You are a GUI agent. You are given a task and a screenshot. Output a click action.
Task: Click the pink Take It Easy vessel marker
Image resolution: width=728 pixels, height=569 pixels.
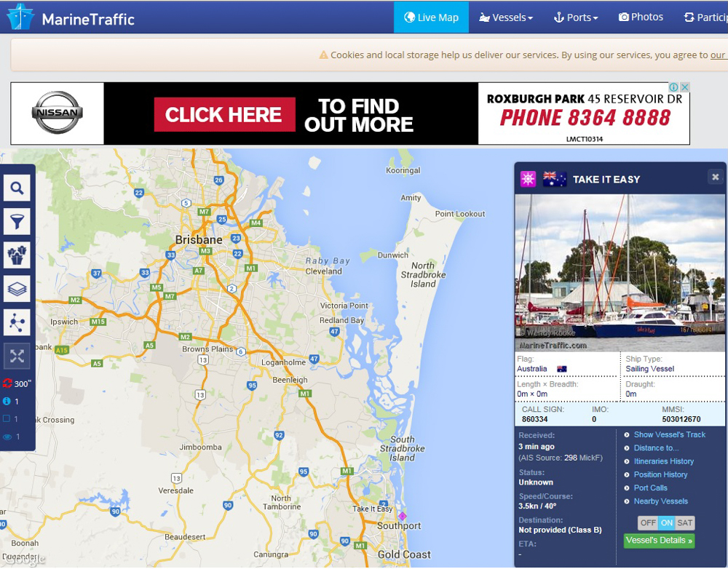402,516
